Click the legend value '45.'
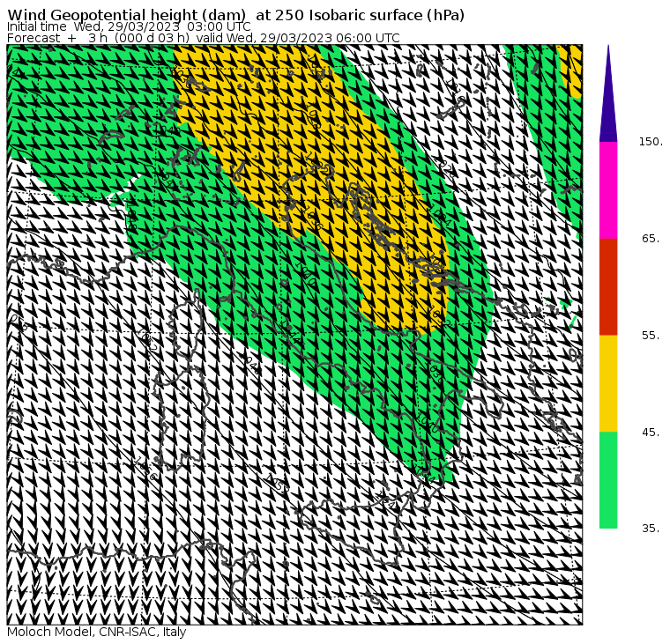 pos(651,433)
